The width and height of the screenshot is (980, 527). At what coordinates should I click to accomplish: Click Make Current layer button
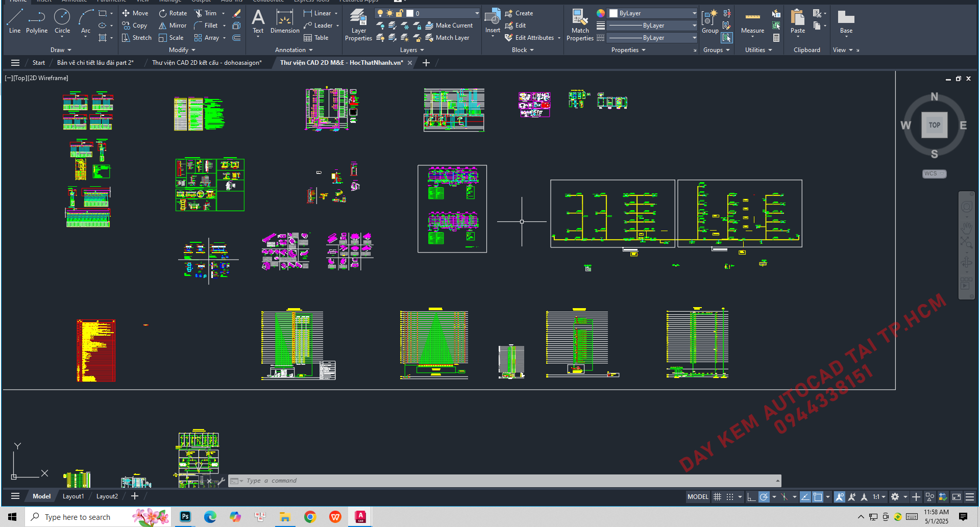(449, 26)
